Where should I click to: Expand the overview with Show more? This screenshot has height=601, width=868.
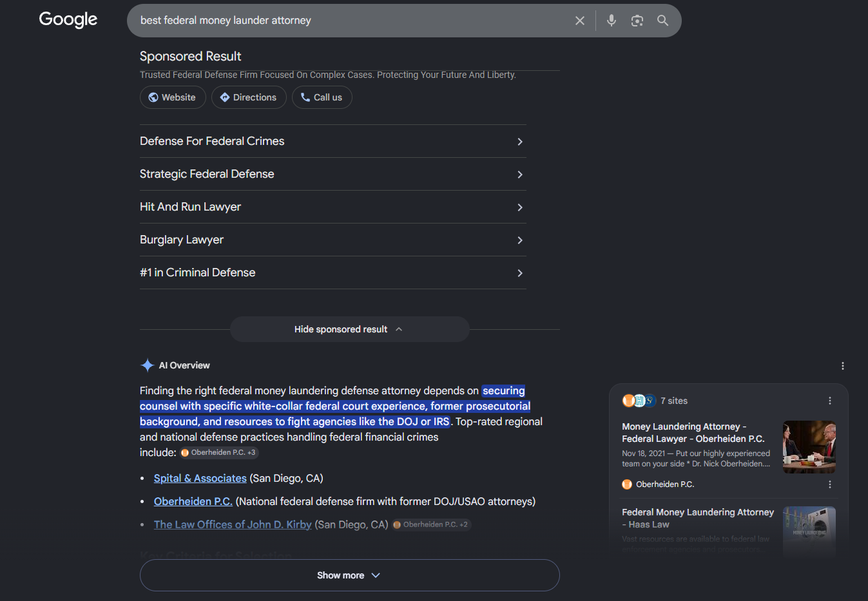point(350,575)
